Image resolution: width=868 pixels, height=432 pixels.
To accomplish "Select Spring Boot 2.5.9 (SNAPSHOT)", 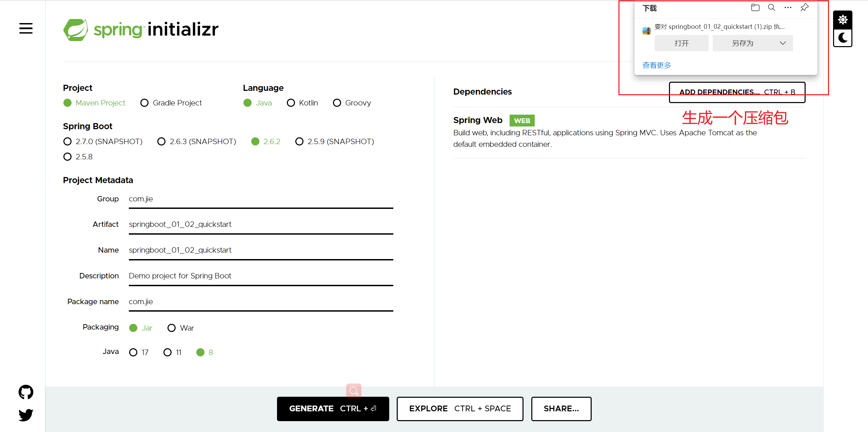I will coord(335,141).
